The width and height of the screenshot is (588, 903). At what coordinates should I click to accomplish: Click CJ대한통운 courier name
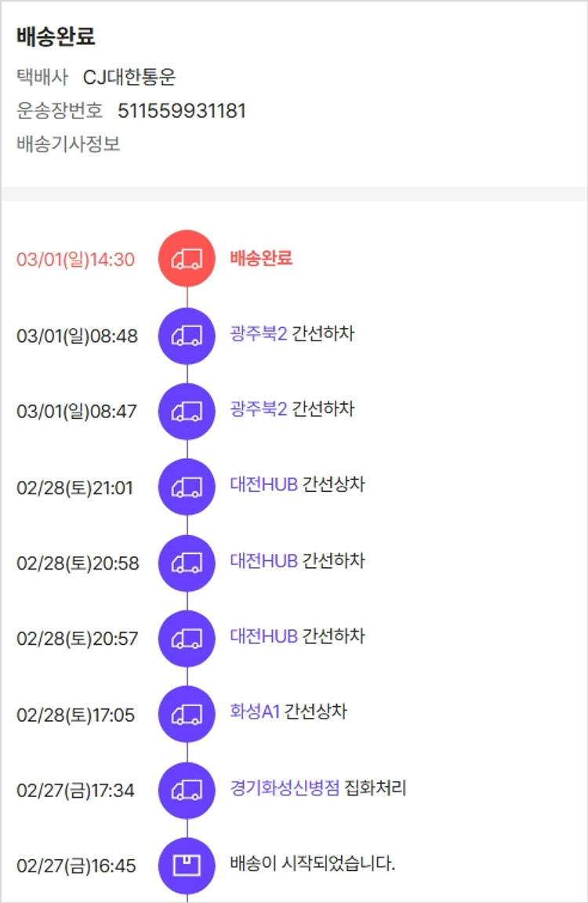coord(129,77)
